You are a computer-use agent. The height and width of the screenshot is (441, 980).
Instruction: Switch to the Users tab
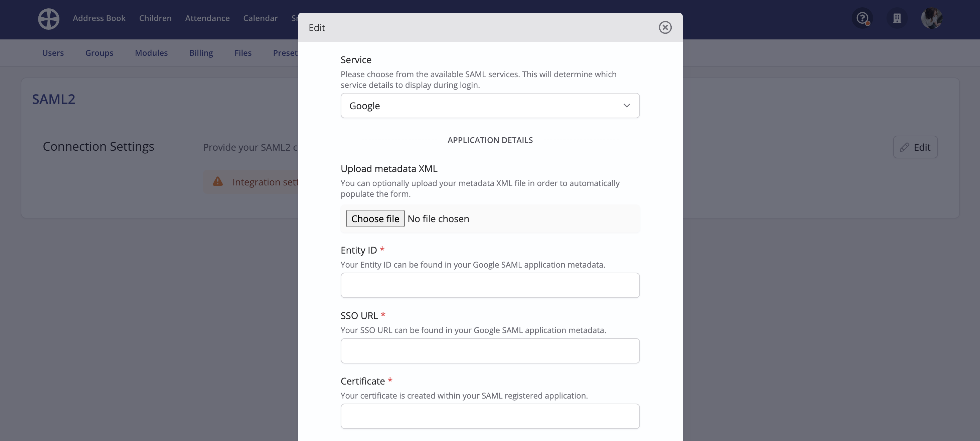53,53
